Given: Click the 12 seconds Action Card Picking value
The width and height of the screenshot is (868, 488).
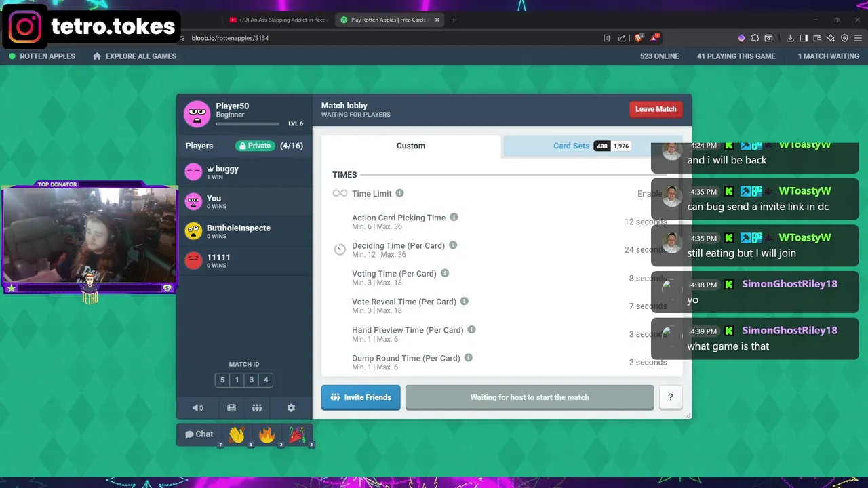Looking at the screenshot, I should tap(645, 222).
